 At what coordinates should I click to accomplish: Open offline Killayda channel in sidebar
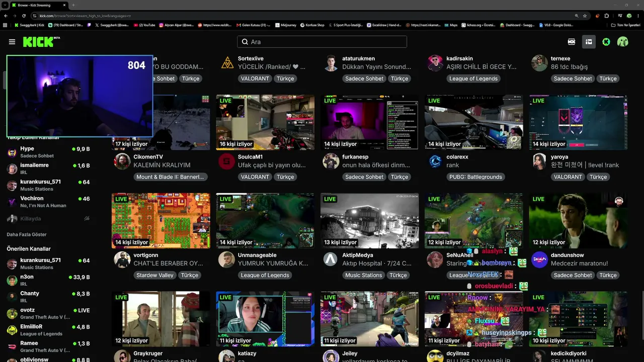(x=48, y=219)
